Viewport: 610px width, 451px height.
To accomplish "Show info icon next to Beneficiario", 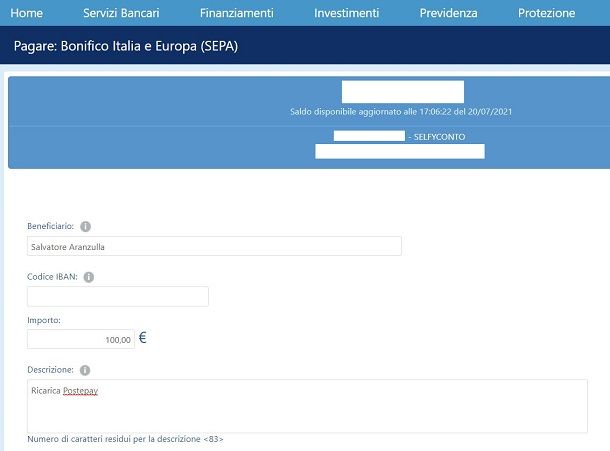I will point(85,226).
